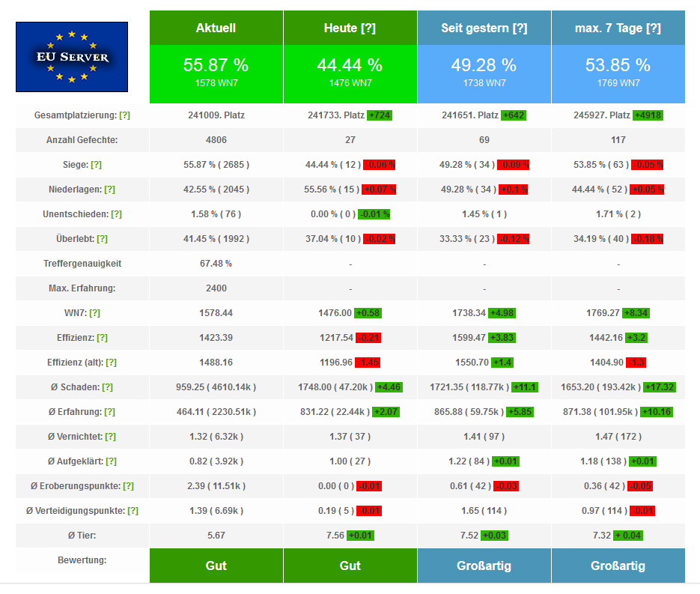The image size is (700, 594).
Task: Open help [?] next to Effizienz
Action: (102, 338)
